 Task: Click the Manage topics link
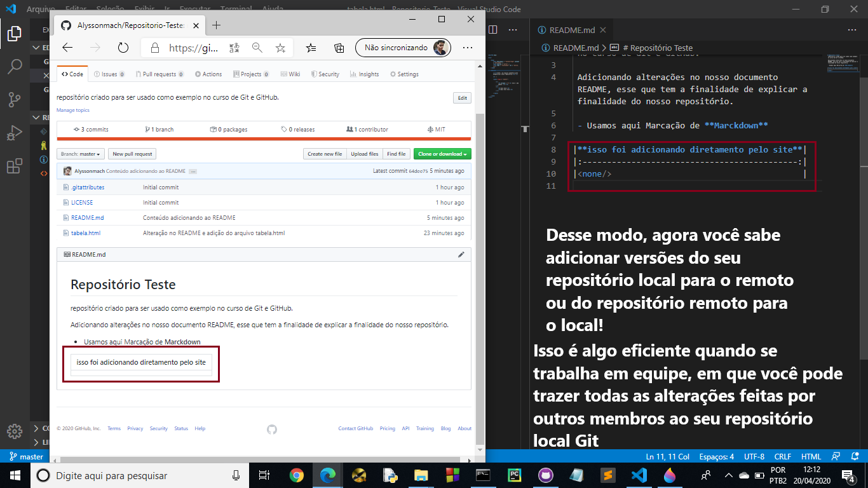click(x=73, y=111)
